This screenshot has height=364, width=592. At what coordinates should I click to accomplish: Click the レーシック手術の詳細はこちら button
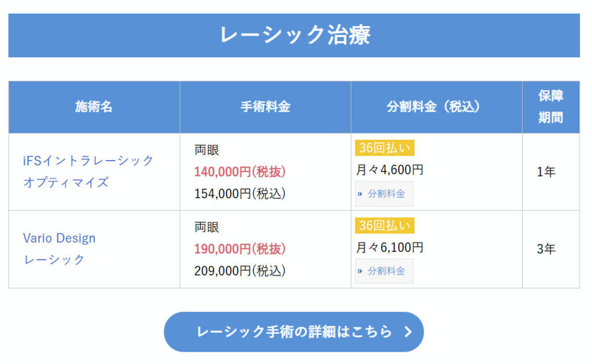point(294,332)
